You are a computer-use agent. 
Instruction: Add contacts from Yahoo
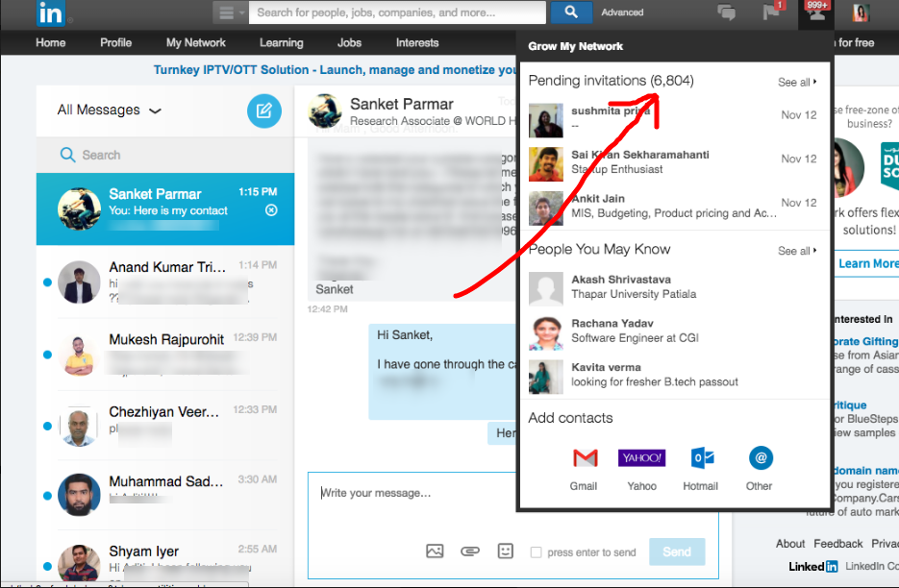click(641, 458)
